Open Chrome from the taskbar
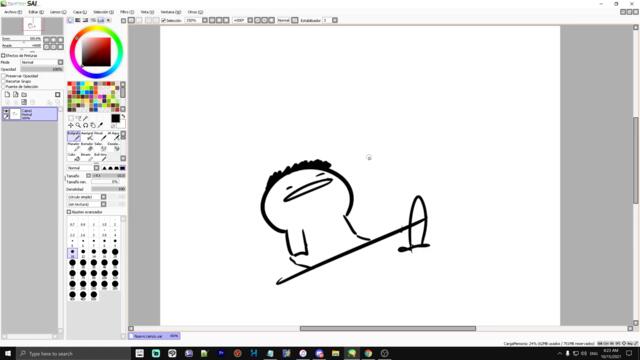Viewport: 640px width, 360px height. tap(368, 353)
